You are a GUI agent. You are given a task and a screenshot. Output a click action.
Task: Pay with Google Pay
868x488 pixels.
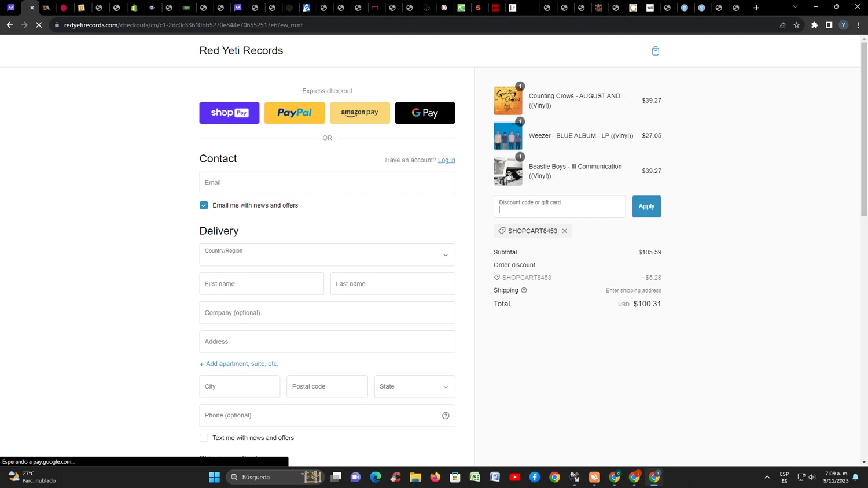point(425,113)
